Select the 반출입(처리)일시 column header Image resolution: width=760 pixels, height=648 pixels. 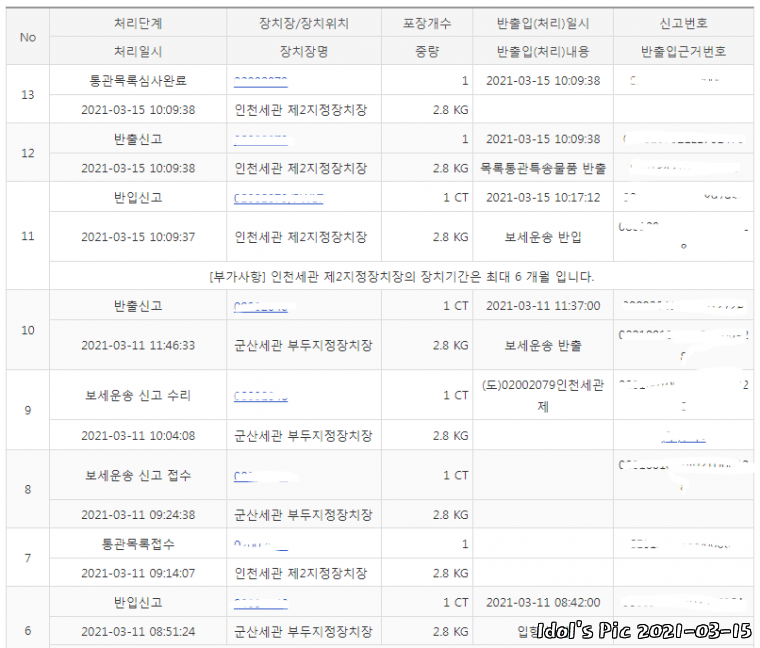click(542, 22)
